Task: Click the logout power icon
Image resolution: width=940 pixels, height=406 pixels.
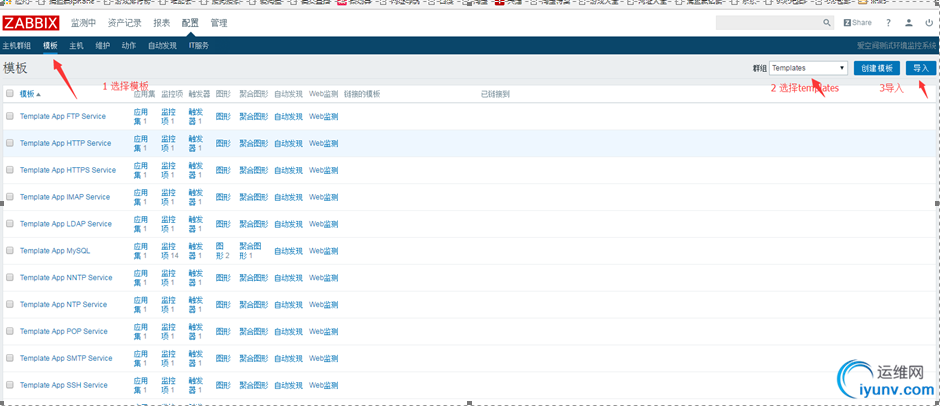Action: pos(929,23)
